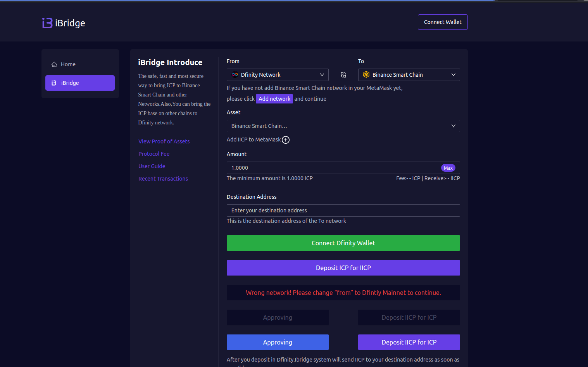Click 'The minimum amount is 1.0000 ICP' text
This screenshot has height=367, width=588.
(270, 178)
